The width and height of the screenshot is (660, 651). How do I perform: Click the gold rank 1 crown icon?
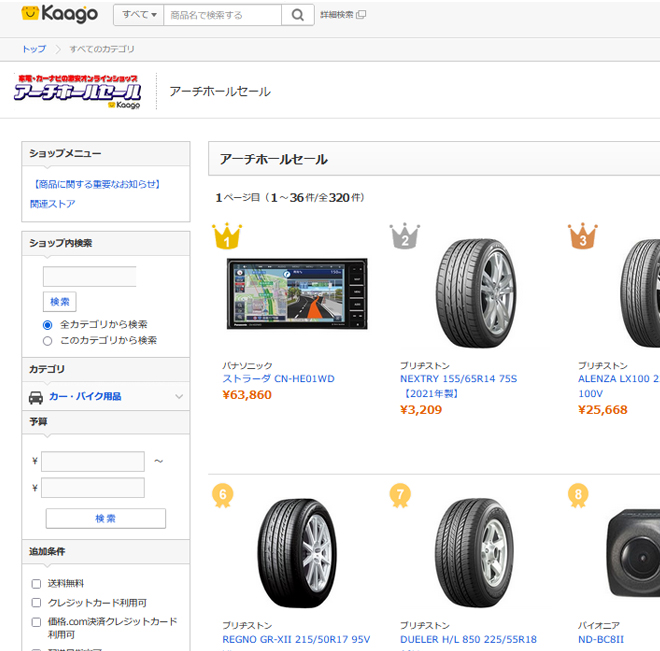point(227,237)
